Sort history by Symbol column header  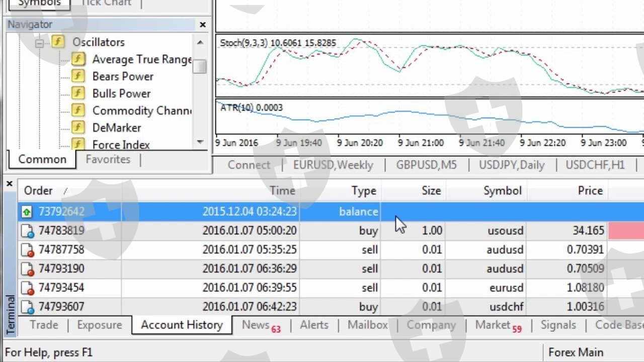(502, 191)
